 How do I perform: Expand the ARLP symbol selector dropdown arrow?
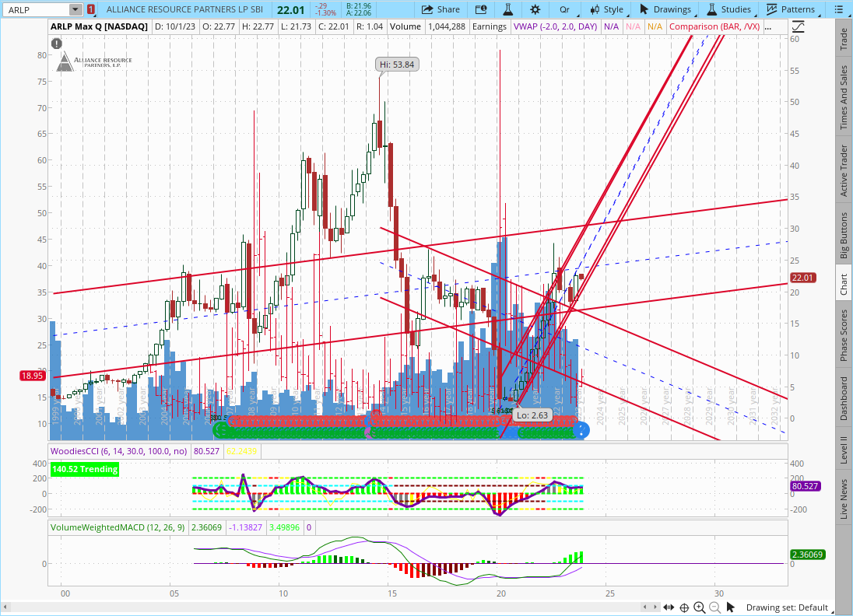click(x=75, y=9)
